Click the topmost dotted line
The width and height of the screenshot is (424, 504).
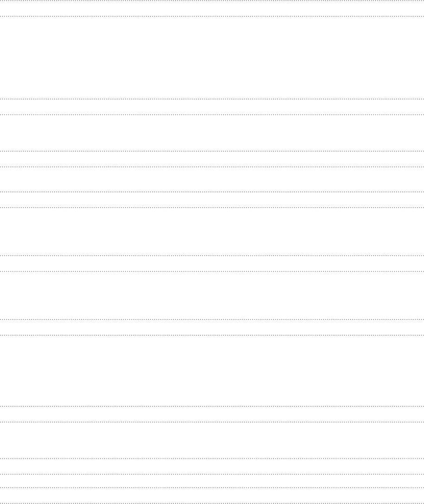[x=212, y=0]
